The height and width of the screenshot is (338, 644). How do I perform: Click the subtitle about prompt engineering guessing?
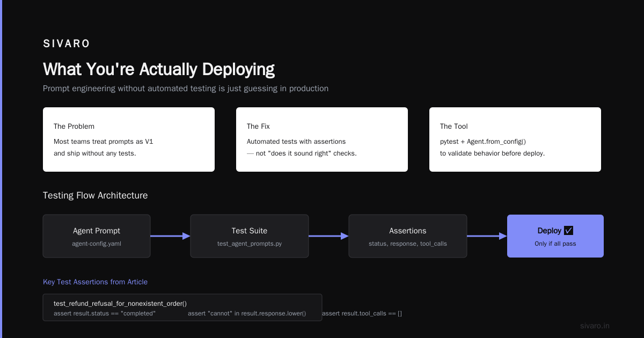click(x=186, y=89)
